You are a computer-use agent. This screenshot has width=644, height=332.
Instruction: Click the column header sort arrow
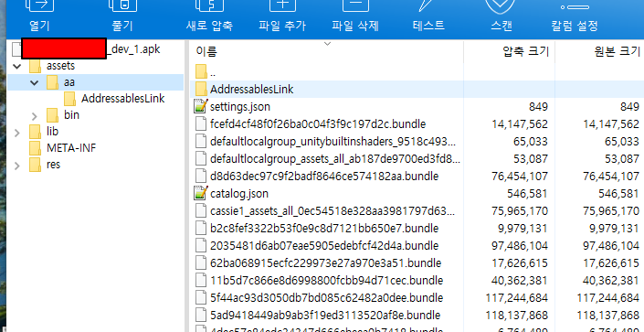coord(327,43)
